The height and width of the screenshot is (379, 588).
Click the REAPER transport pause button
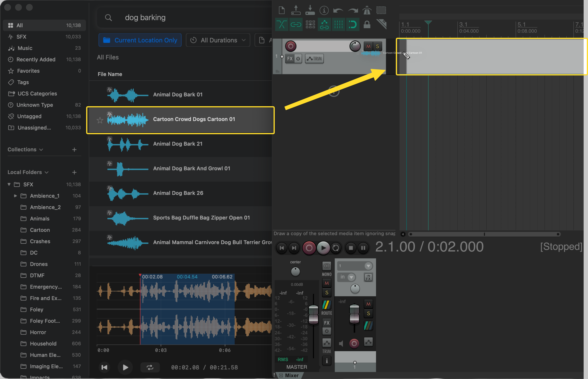[x=363, y=248]
